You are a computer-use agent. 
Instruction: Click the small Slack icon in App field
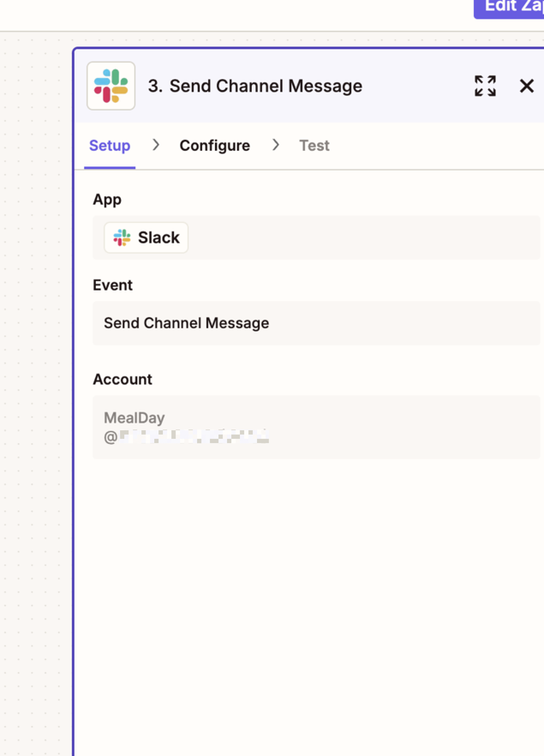122,237
